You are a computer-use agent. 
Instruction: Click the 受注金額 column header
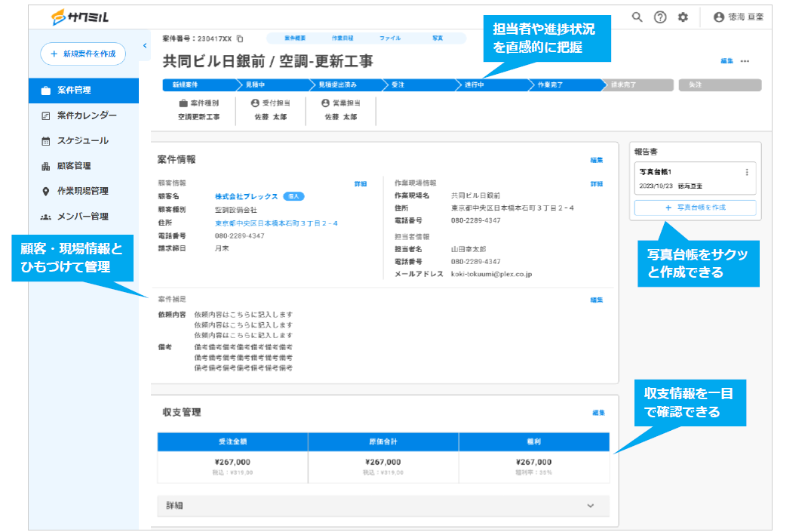tap(233, 442)
